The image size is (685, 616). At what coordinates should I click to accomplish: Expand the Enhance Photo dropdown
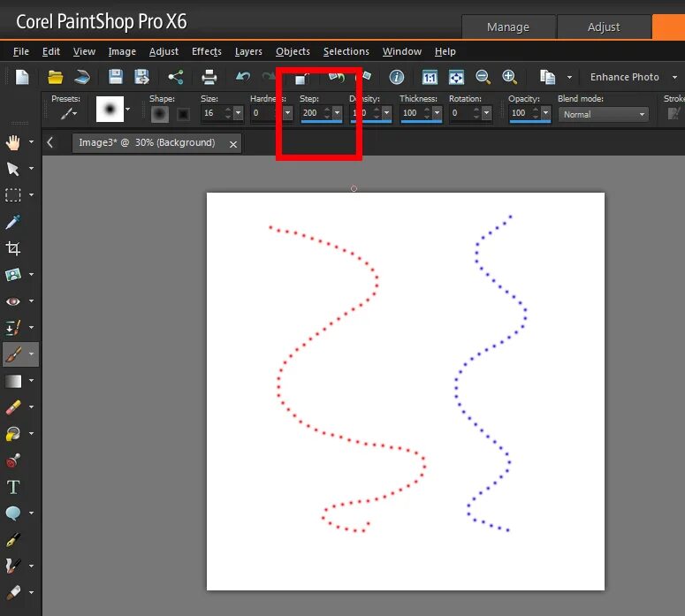pos(675,77)
